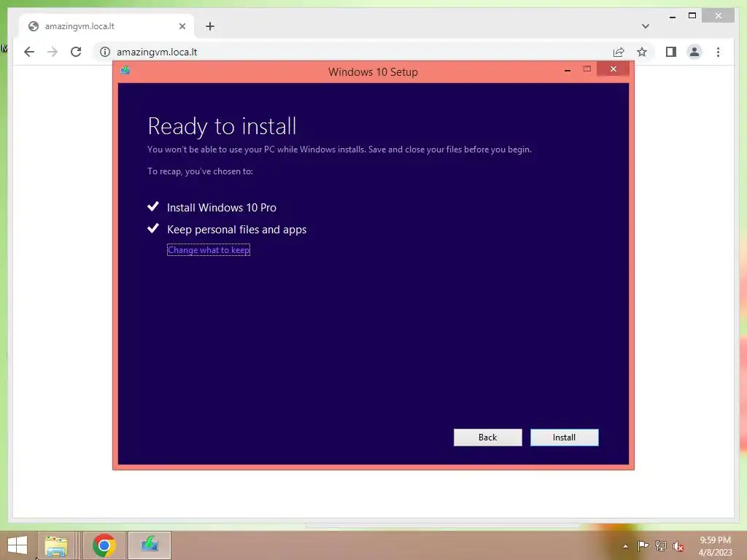Screen dimensions: 747x560
Task: Show hidden tray icons arrow
Action: [625, 546]
